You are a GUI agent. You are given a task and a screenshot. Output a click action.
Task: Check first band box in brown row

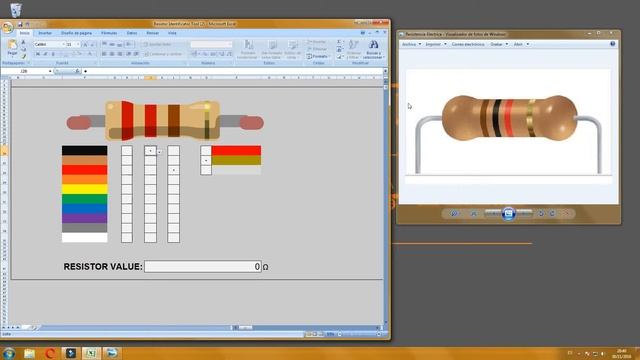(x=127, y=160)
